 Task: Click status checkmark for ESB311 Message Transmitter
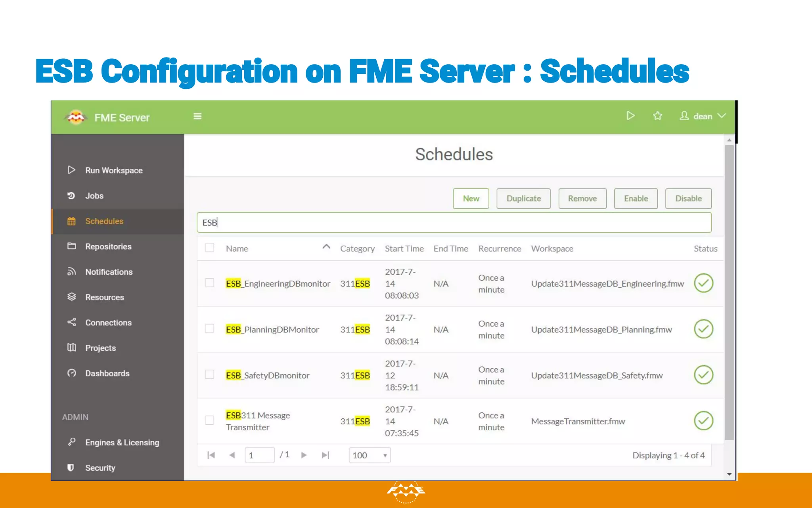[704, 421]
